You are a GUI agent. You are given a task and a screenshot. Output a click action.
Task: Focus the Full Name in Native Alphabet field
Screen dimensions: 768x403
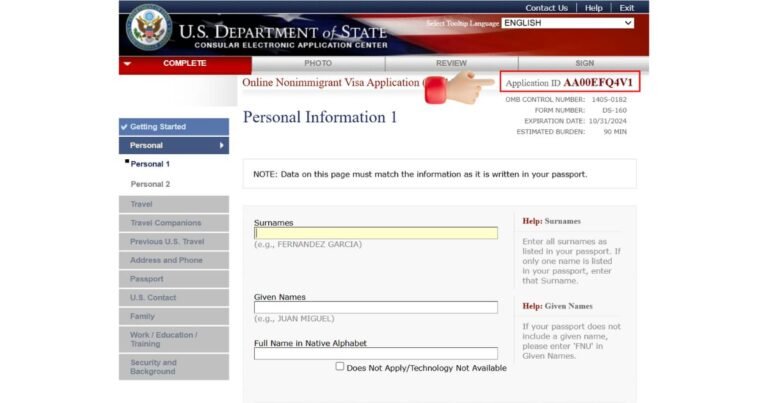(x=376, y=353)
